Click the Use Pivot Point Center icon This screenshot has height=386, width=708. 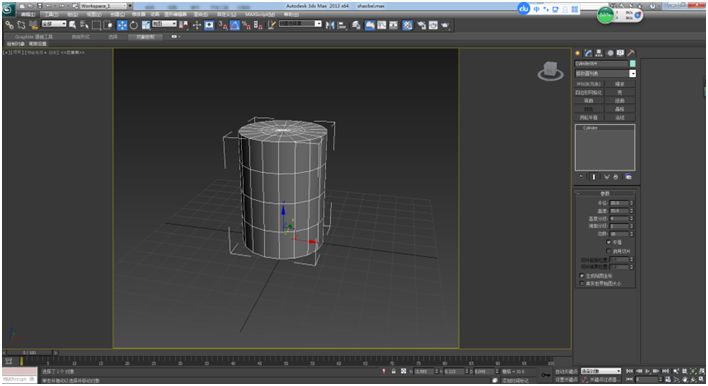coord(183,25)
